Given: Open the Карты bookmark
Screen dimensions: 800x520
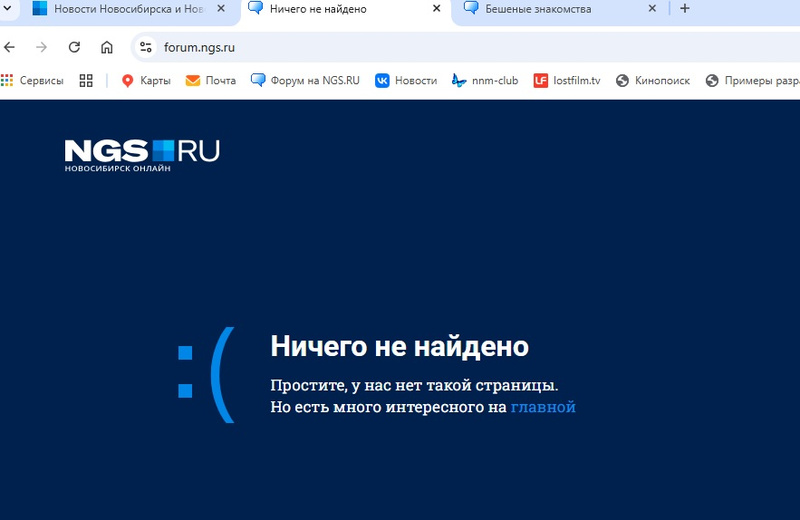Looking at the screenshot, I should coord(146,81).
